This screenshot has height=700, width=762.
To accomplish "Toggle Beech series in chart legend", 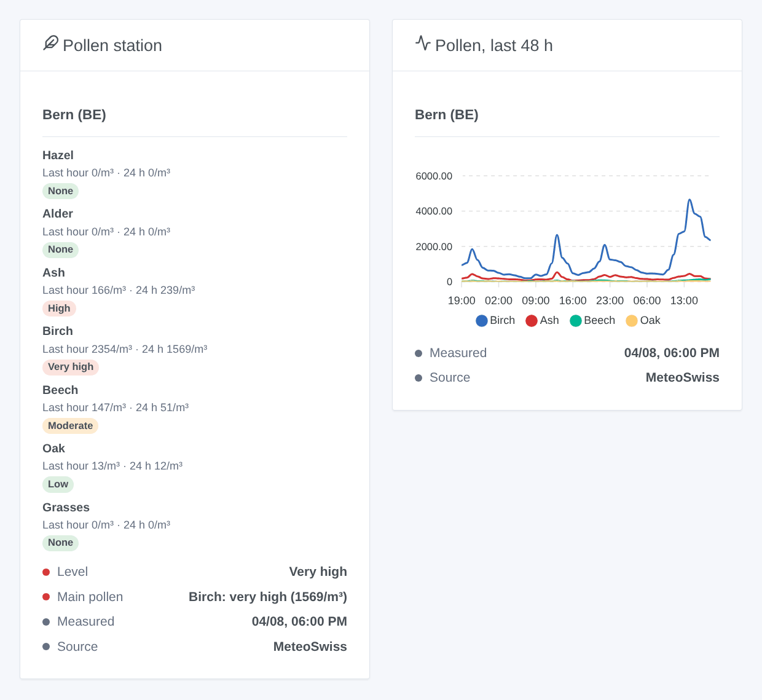I will (x=592, y=320).
